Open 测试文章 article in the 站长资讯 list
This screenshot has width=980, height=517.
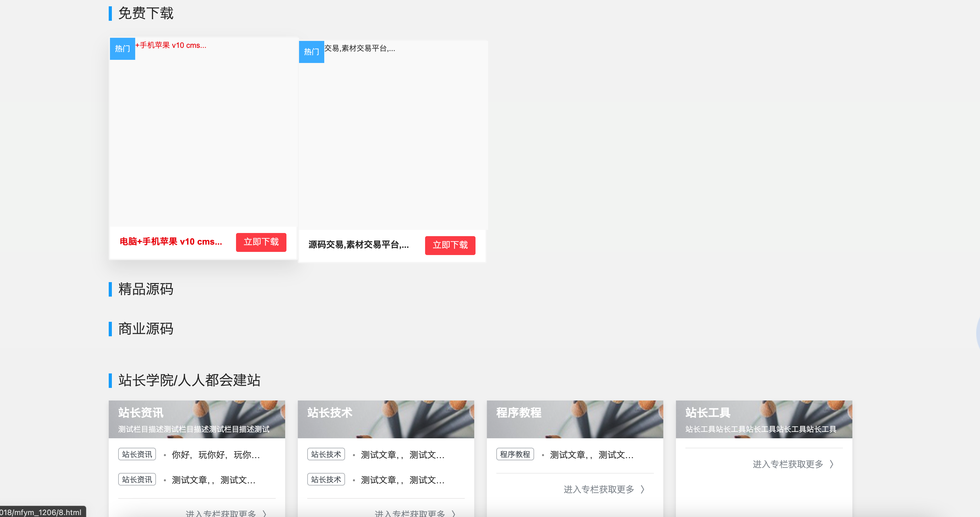tap(213, 480)
